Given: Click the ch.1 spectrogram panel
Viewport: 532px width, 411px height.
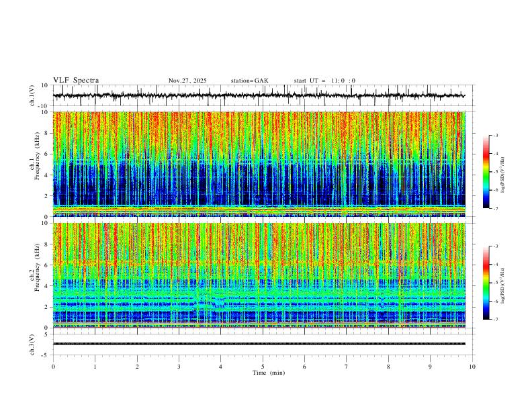Looking at the screenshot, I should coord(259,164).
